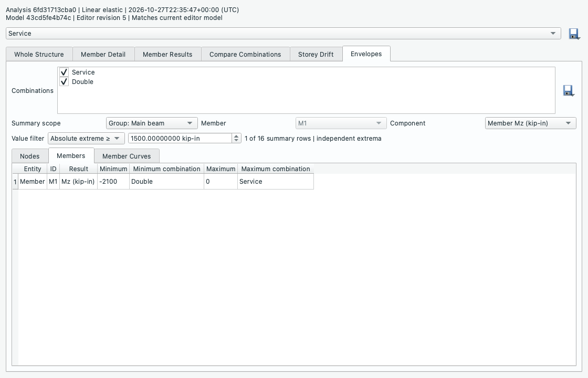The width and height of the screenshot is (588, 378).
Task: Open the disabled Member M1 dropdown
Action: point(341,123)
